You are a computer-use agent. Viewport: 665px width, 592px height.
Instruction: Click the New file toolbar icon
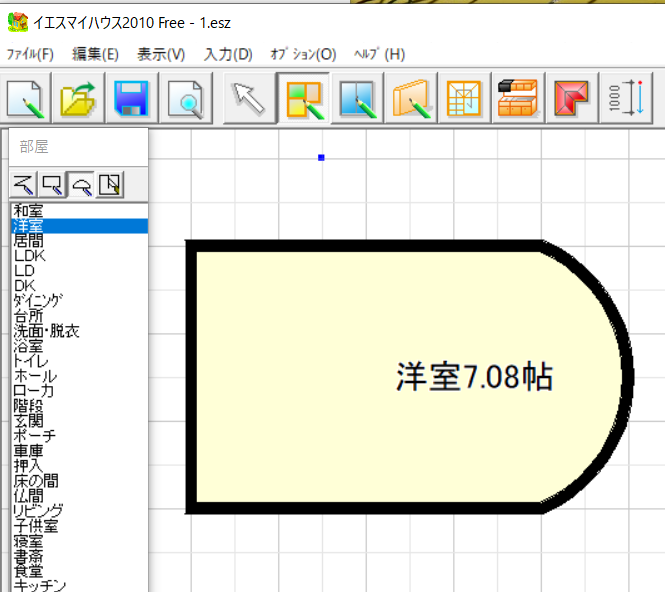(x=25, y=98)
